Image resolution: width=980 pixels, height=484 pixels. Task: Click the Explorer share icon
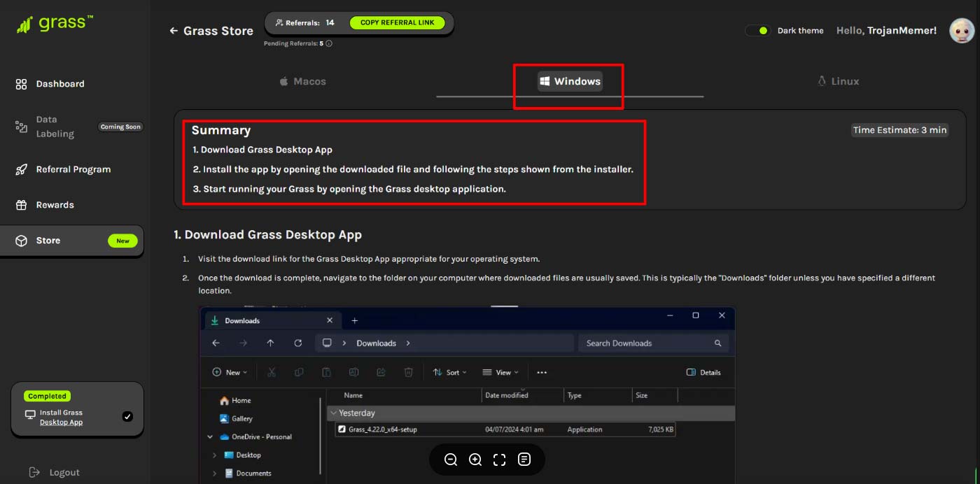(381, 372)
